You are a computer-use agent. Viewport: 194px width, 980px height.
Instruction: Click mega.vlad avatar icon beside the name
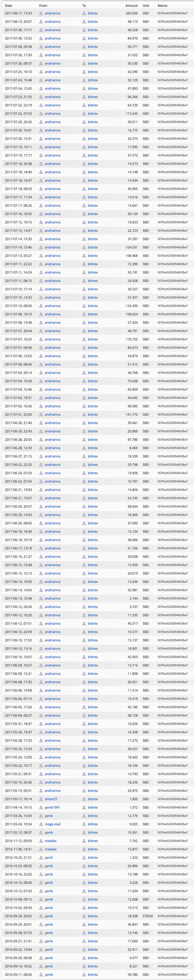(x=41, y=825)
